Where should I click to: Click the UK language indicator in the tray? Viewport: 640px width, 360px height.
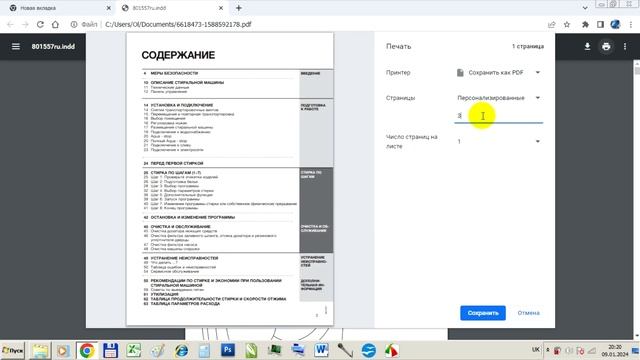[x=536, y=350]
